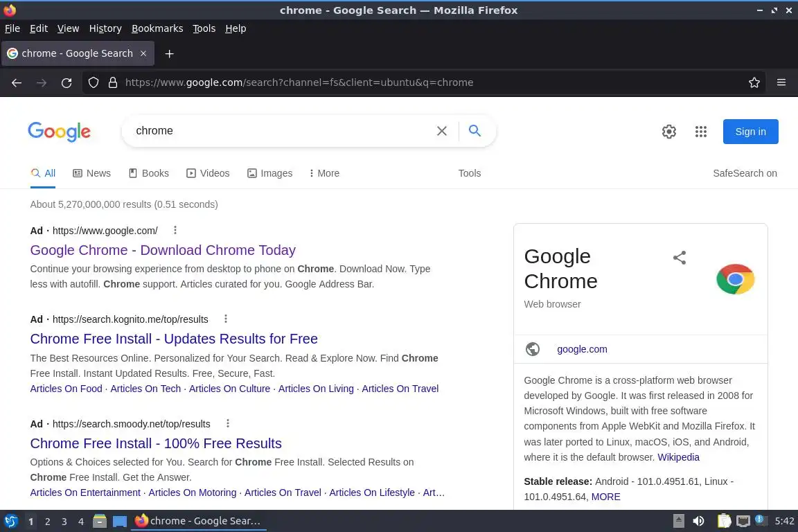
Task: Click the update notifier tray icon
Action: click(x=760, y=520)
